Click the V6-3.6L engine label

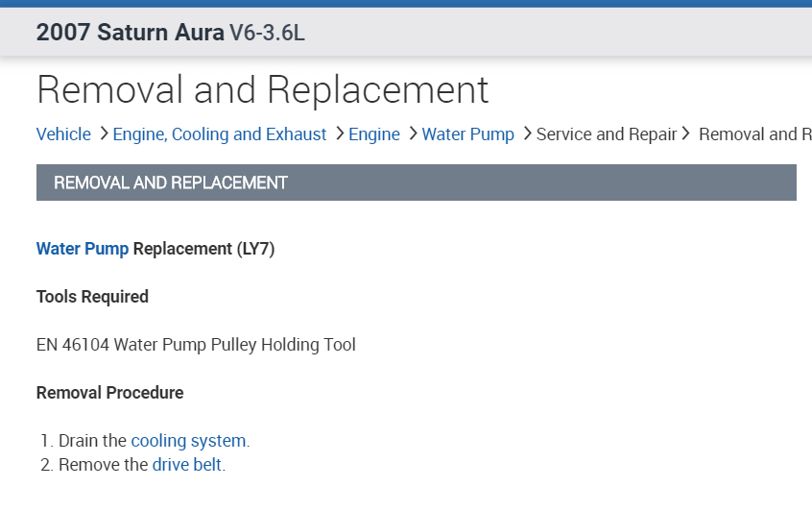pos(267,33)
